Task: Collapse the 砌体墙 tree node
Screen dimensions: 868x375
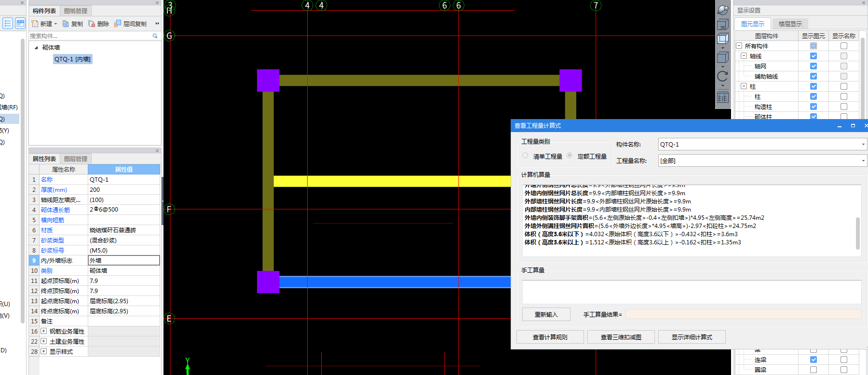Action: [36, 48]
